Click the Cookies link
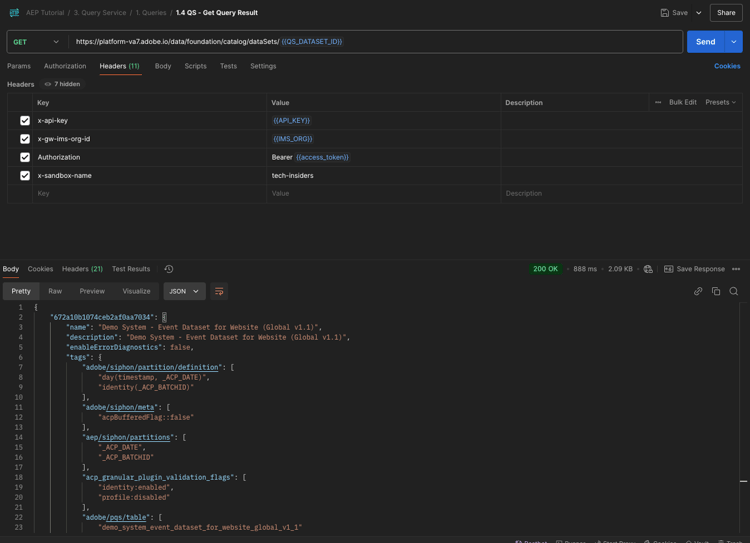This screenshot has width=750, height=543. tap(727, 66)
